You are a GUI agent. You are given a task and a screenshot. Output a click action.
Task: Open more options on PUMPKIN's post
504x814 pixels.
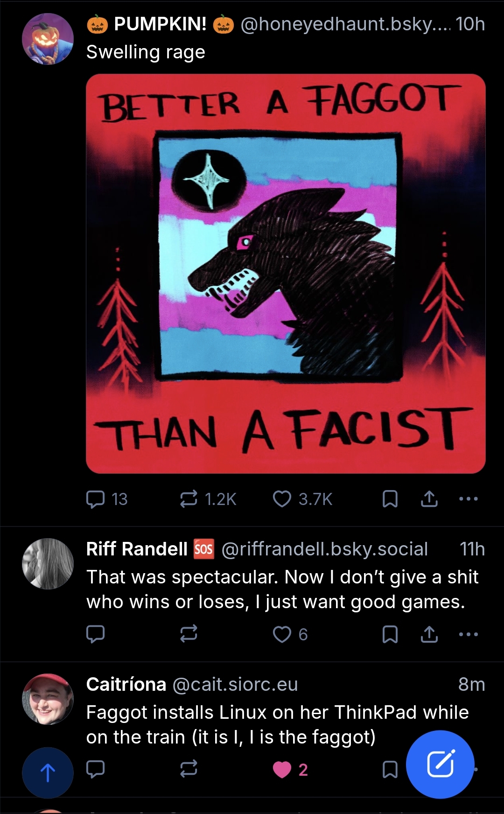[469, 499]
